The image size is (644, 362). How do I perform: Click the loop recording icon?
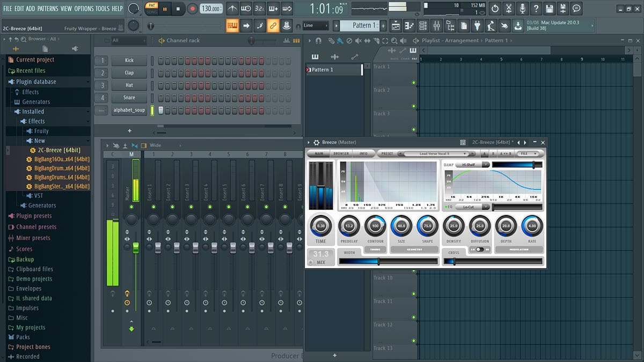tap(287, 9)
